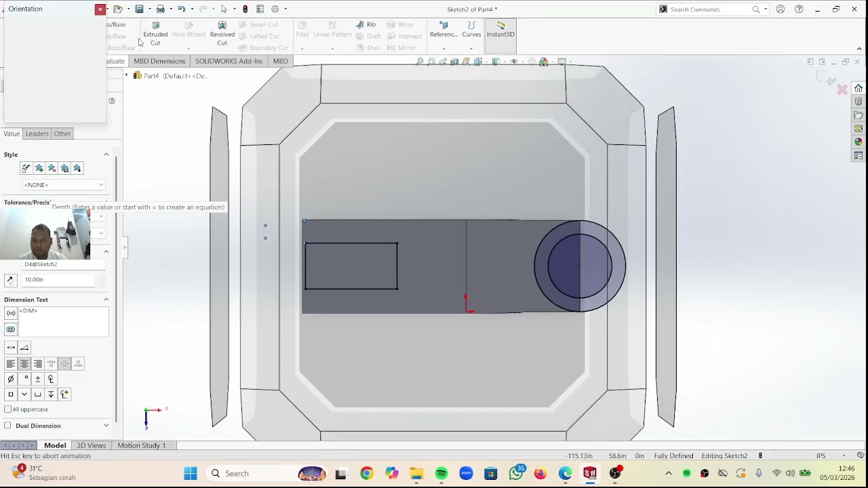Open the Options gear icon
The image size is (868, 488).
click(275, 9)
